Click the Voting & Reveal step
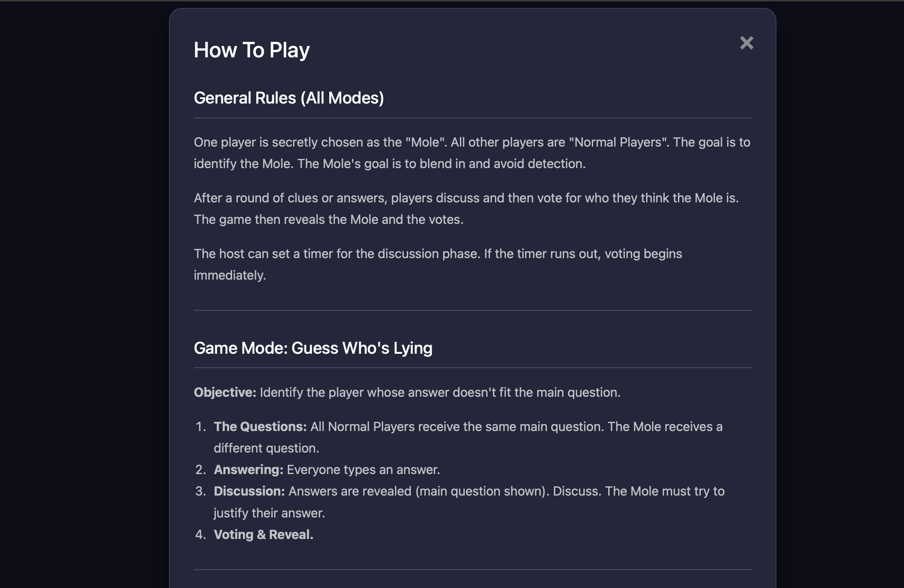The height and width of the screenshot is (588, 904). (x=263, y=535)
